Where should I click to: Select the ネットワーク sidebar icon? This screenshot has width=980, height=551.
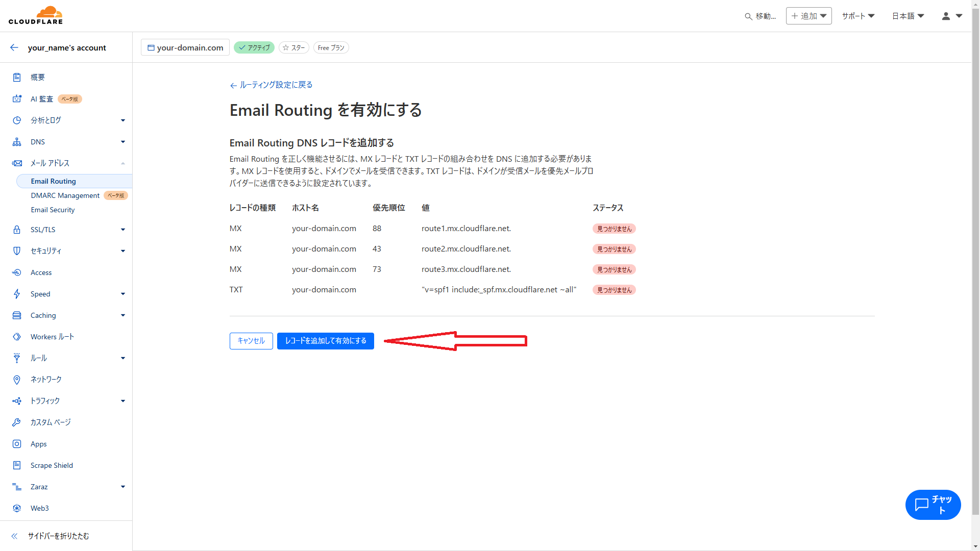[17, 379]
